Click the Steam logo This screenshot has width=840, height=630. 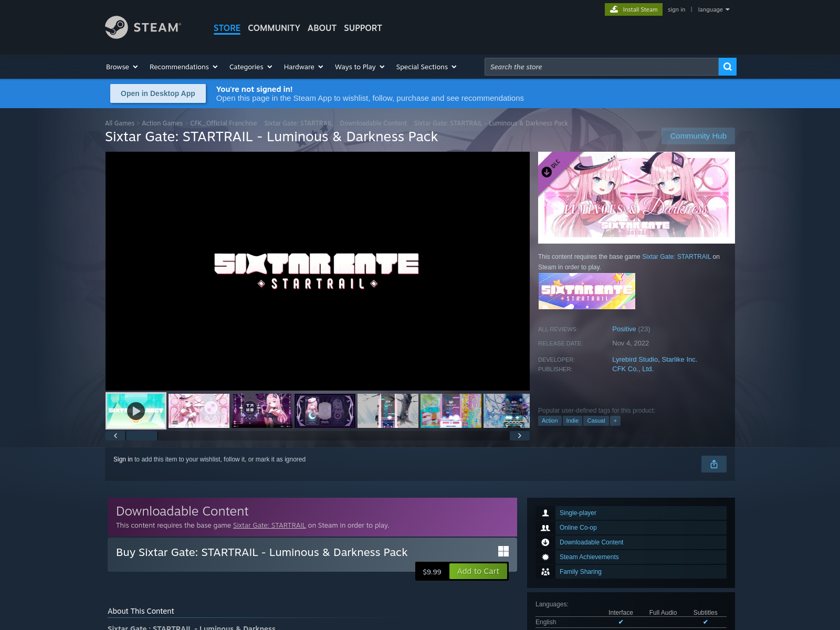(x=143, y=27)
